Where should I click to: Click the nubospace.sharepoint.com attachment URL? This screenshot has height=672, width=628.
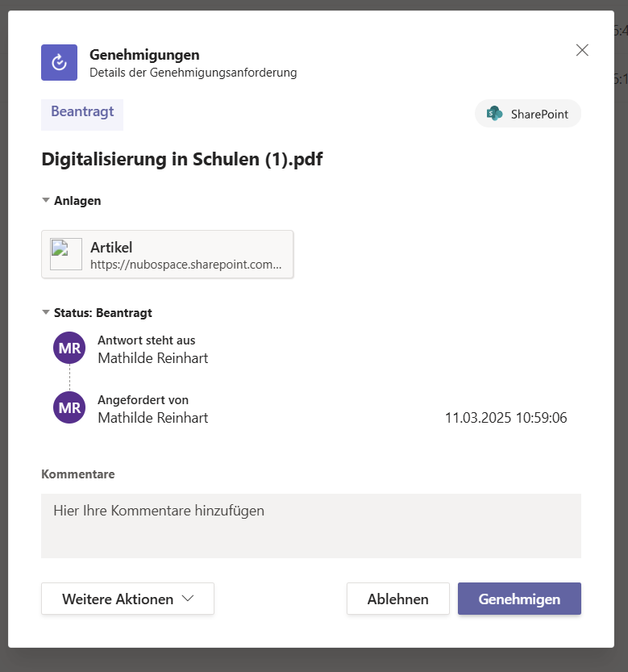click(186, 265)
